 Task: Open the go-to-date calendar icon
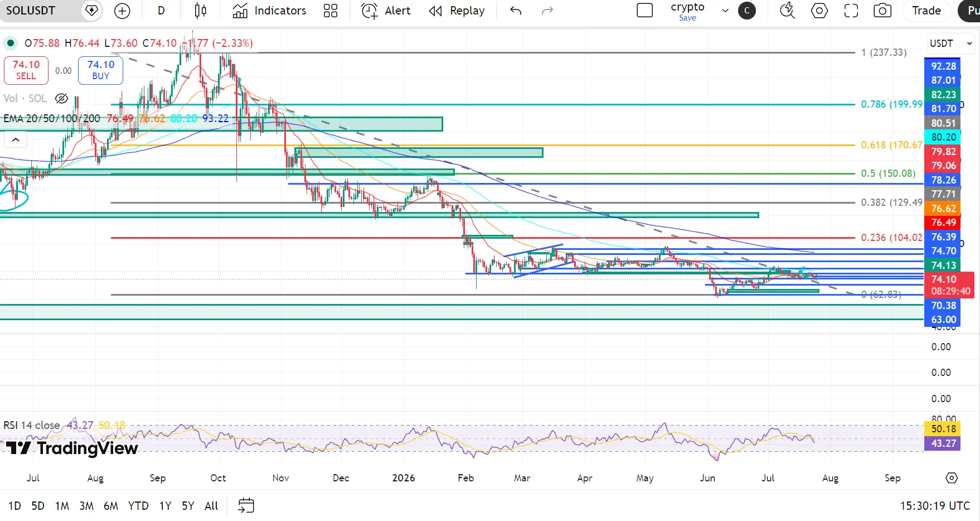tap(246, 506)
